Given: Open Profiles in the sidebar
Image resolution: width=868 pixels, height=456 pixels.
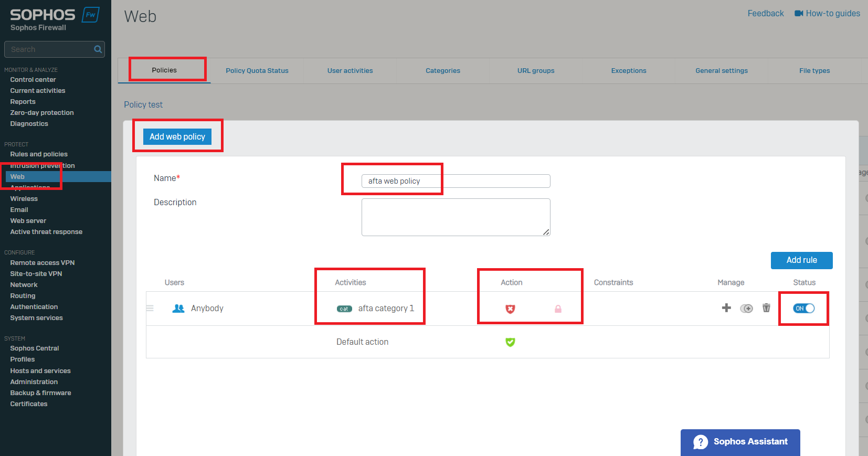Looking at the screenshot, I should (x=23, y=359).
